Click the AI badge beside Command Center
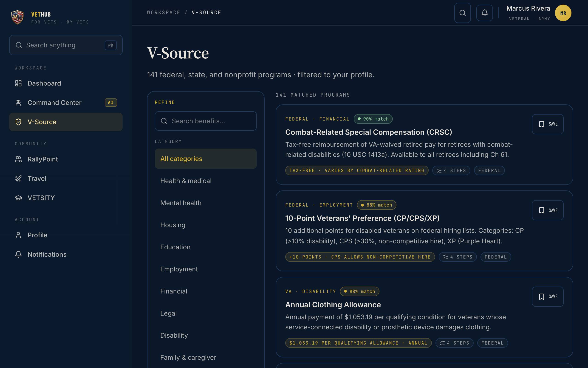 click(x=111, y=103)
